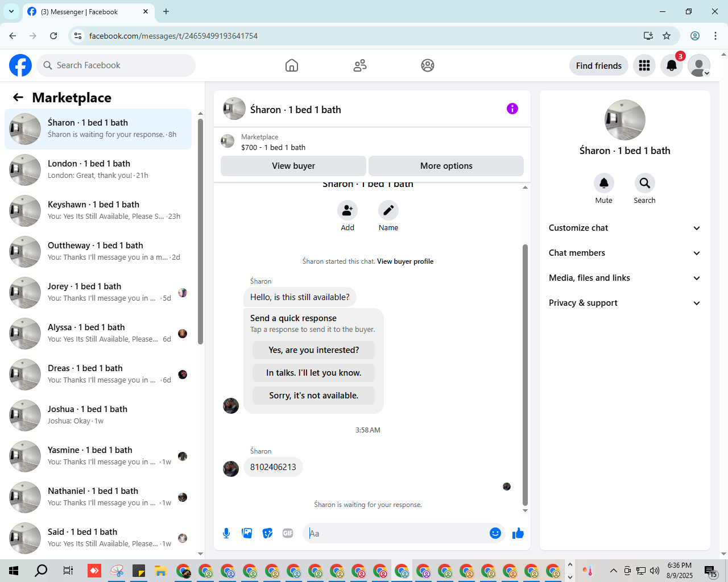This screenshot has height=582, width=728.
Task: Search in conversation magnifier icon
Action: (645, 183)
